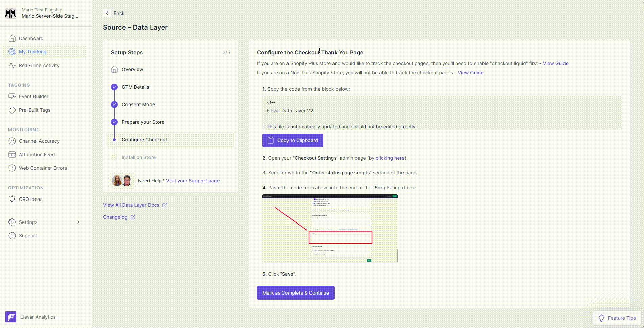Click the Pre-Built Tags tag icon
Image resolution: width=644 pixels, height=328 pixels.
(12, 110)
